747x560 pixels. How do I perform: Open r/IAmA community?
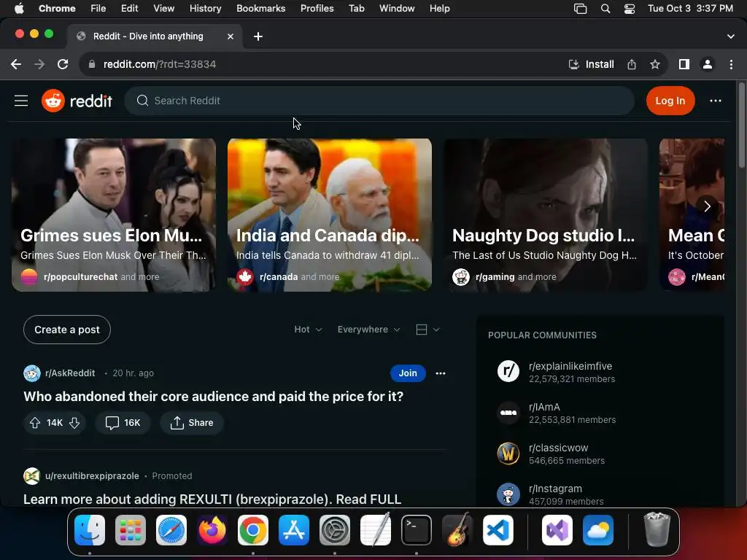pos(544,407)
